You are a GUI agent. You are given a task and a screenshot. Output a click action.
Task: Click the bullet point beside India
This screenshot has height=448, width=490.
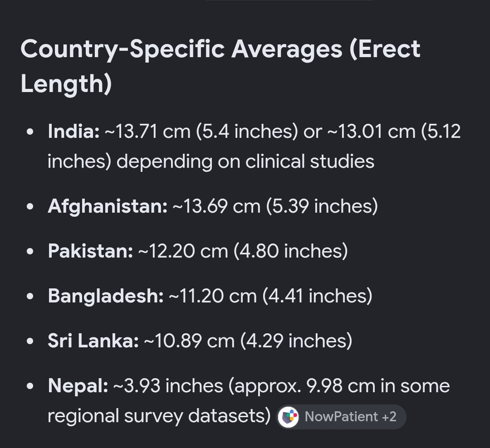click(30, 131)
